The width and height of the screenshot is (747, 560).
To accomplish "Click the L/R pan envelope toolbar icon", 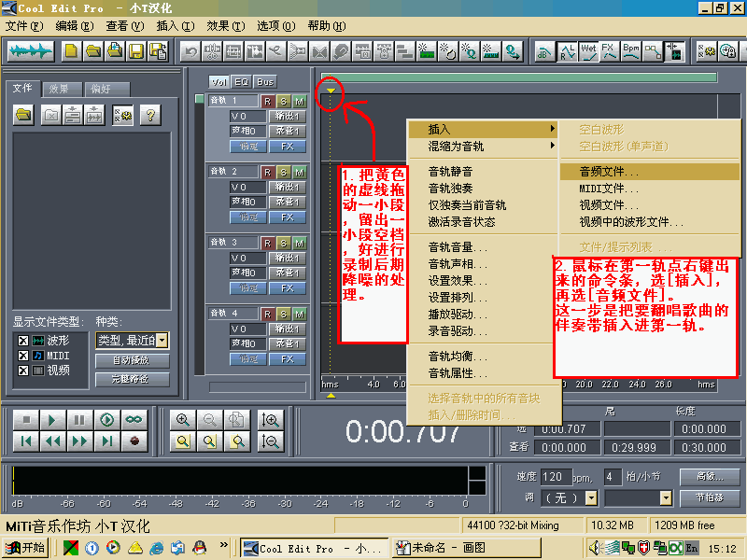I will pyautogui.click(x=567, y=51).
